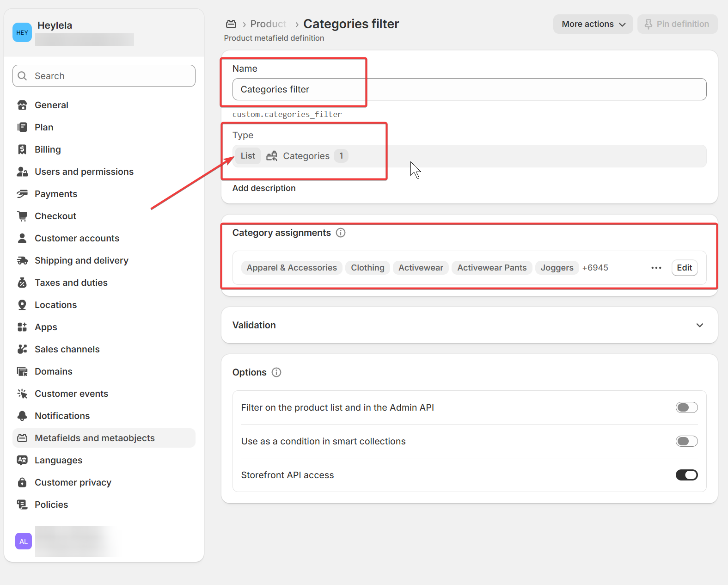
Task: Open Sales channels settings
Action: tap(104, 349)
